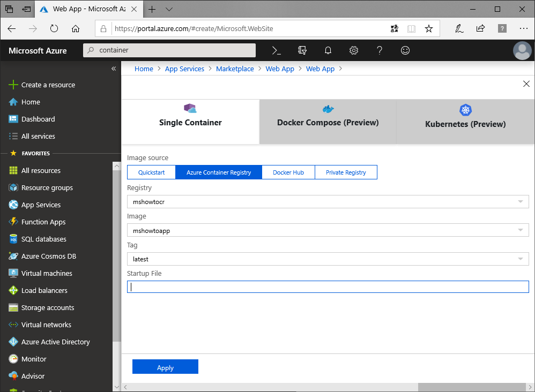Select Docker Hub image source
This screenshot has width=535, height=392.
288,172
